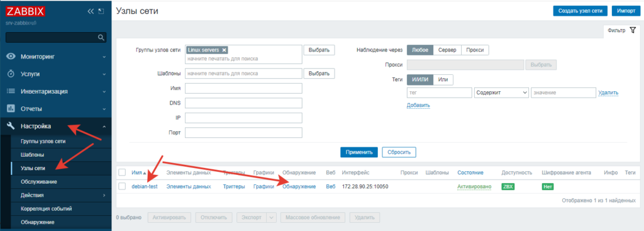Click the Применить button

[359, 152]
